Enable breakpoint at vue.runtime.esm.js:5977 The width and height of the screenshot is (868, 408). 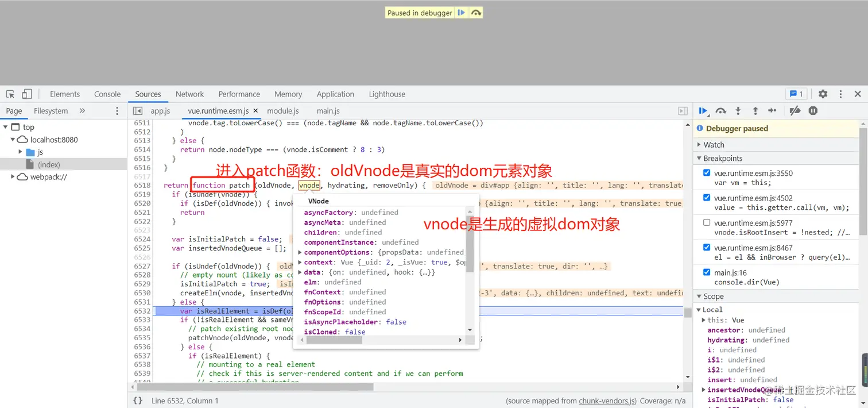[707, 222]
